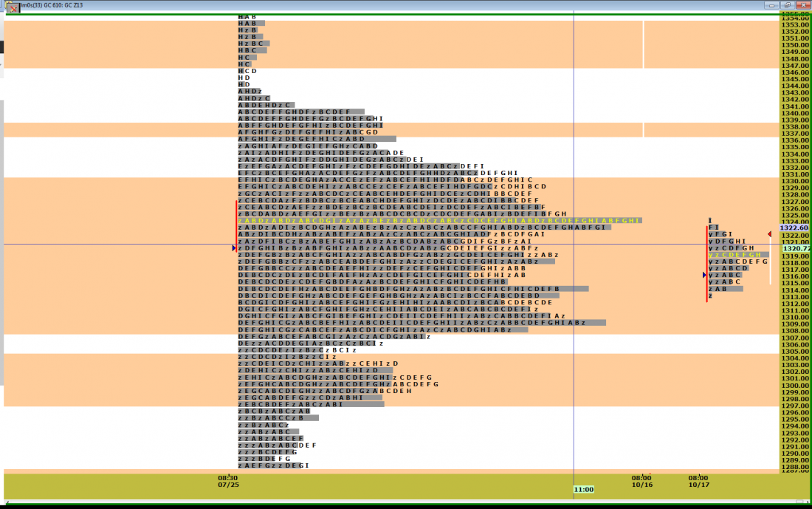Click the 11:00 time marker on the axis
Image resolution: width=812 pixels, height=509 pixels.
click(583, 489)
